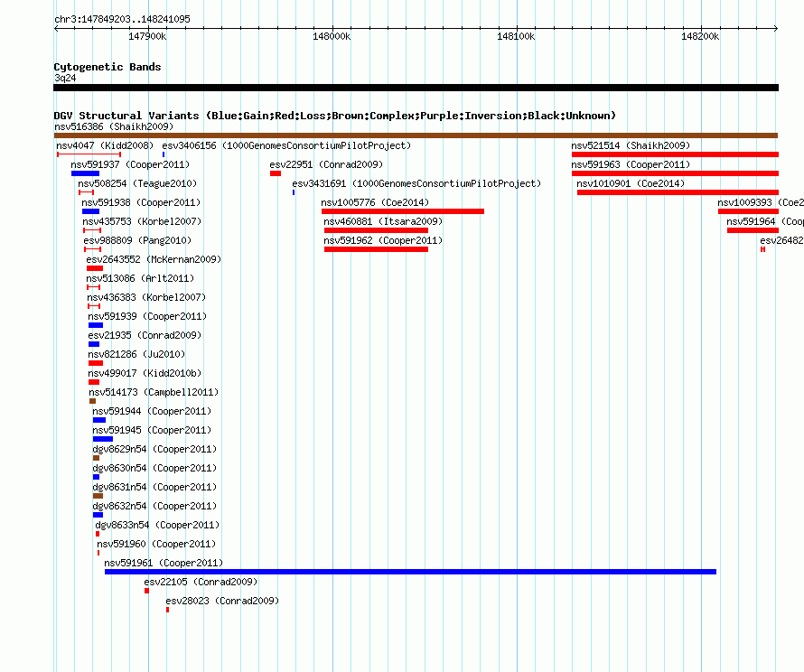Click the 147900k ruler tick label
Screen dimensions: 804x672
click(x=147, y=36)
